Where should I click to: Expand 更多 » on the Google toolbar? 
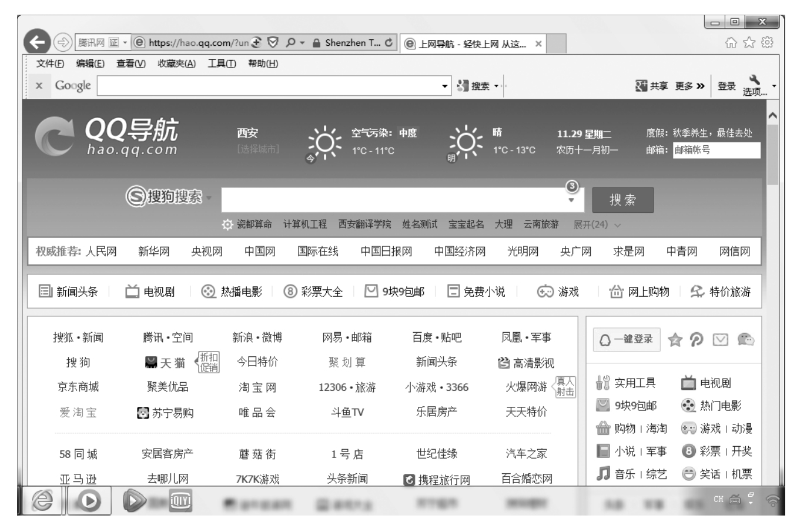pyautogui.click(x=689, y=86)
